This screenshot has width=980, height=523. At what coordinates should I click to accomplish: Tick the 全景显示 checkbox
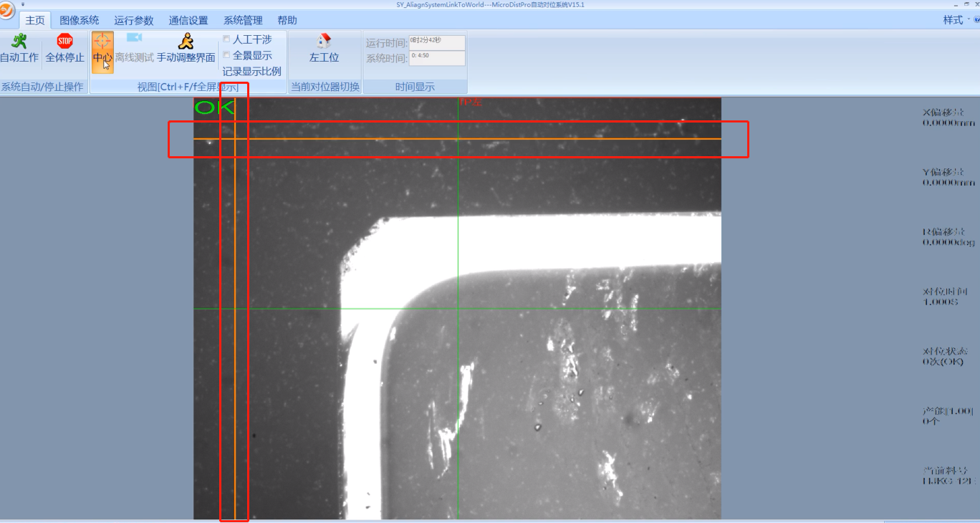click(x=226, y=55)
